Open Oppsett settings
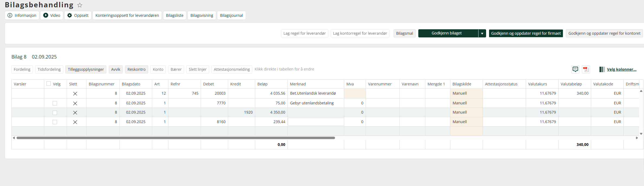644x186 pixels. coord(78,15)
